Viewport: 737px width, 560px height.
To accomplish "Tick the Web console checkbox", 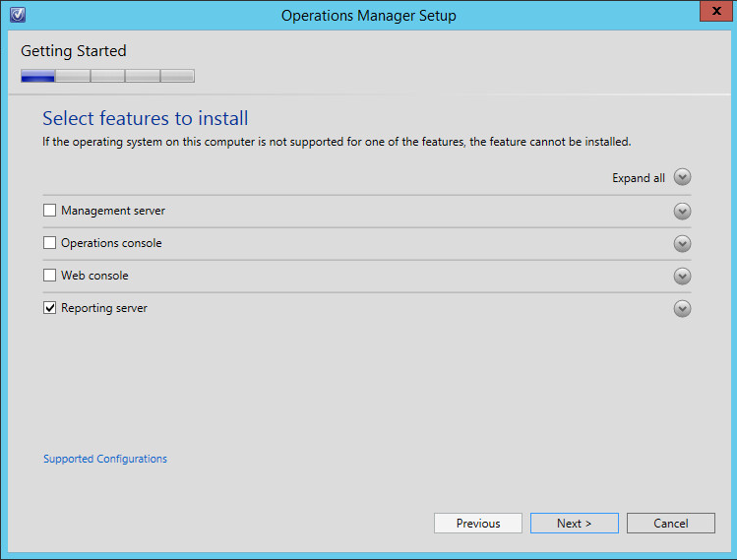I will coord(49,275).
